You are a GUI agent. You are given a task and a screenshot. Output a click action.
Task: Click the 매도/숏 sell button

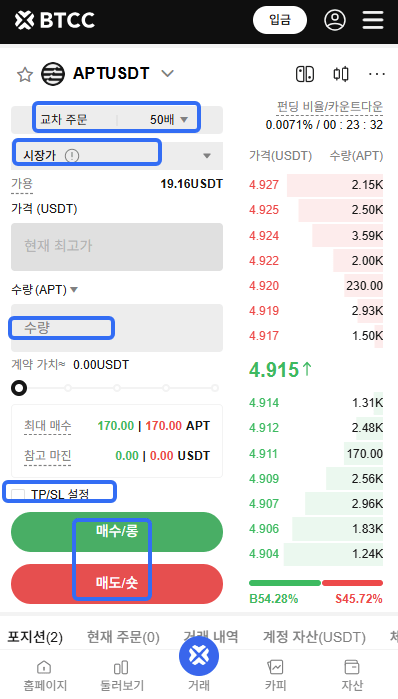pos(117,584)
